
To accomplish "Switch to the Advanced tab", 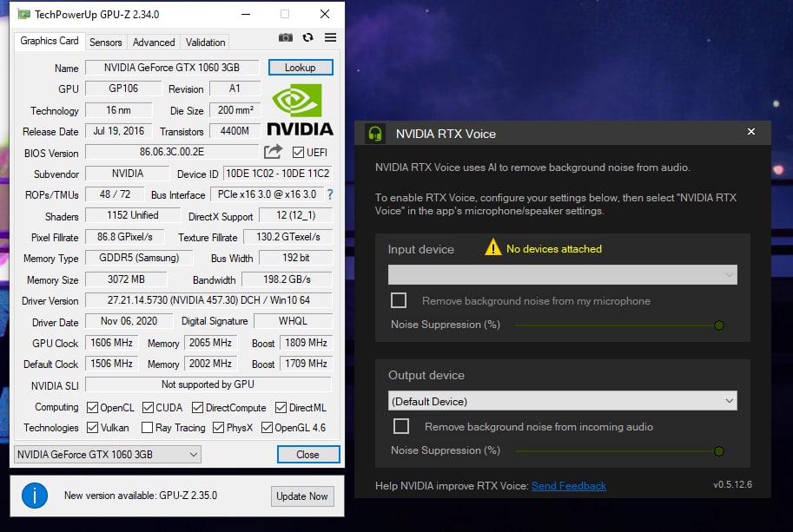I will 154,43.
